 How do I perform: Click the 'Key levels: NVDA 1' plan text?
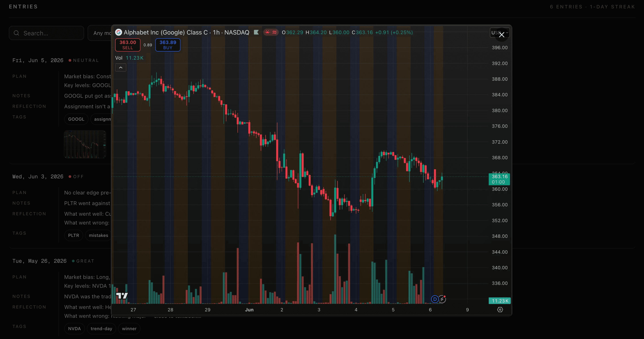click(x=87, y=286)
